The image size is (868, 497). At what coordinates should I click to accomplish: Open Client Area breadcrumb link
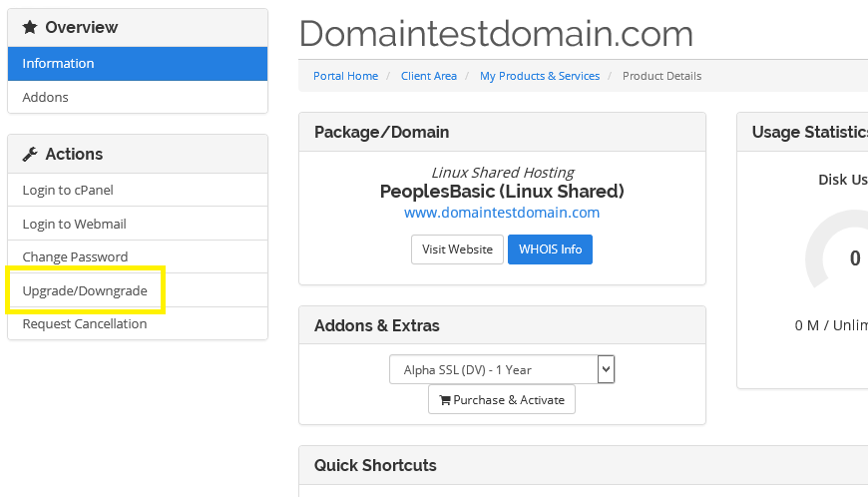(x=429, y=76)
